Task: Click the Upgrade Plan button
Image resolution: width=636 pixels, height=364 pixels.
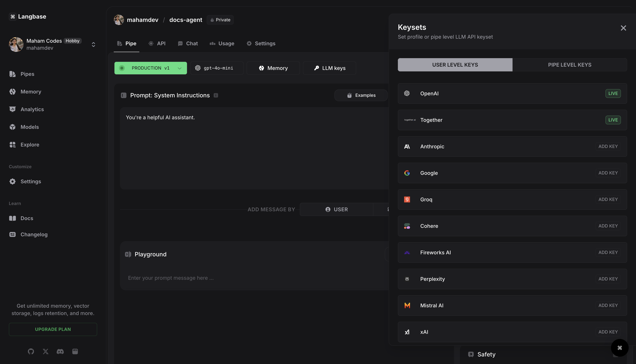Action: [53, 329]
